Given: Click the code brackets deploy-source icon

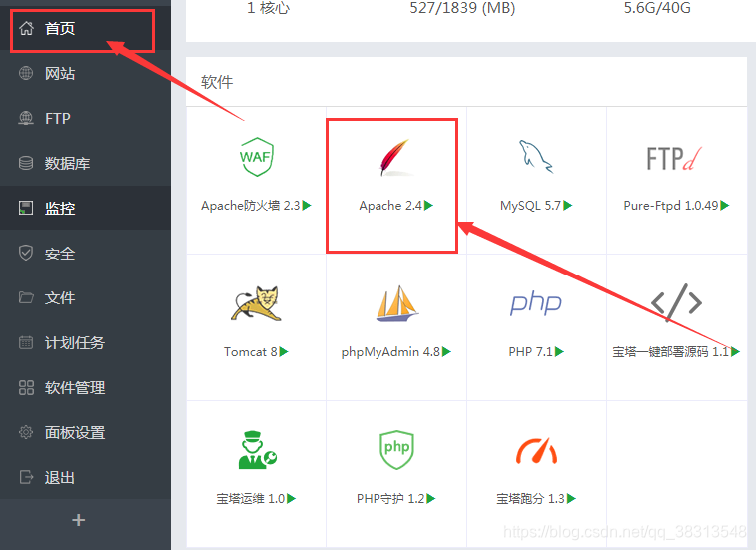Looking at the screenshot, I should 676,303.
